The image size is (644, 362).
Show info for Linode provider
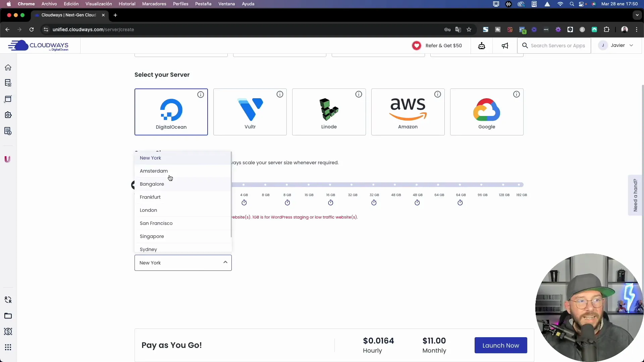click(x=359, y=95)
